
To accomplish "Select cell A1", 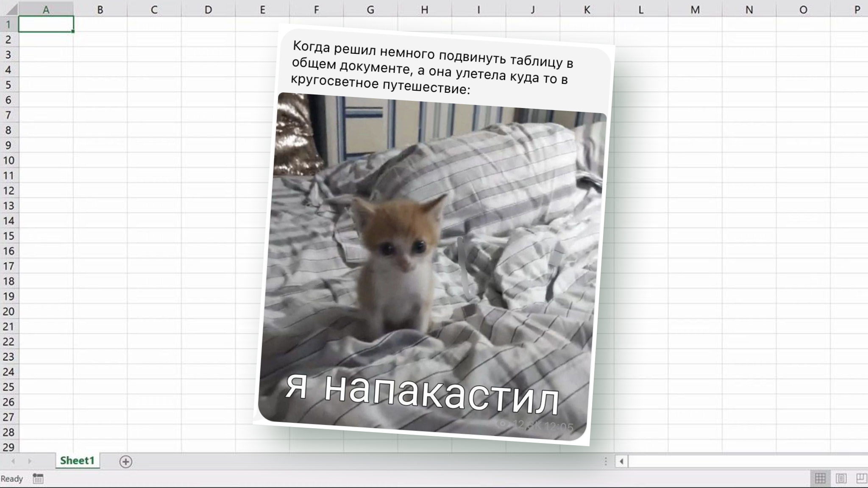I will coord(46,24).
